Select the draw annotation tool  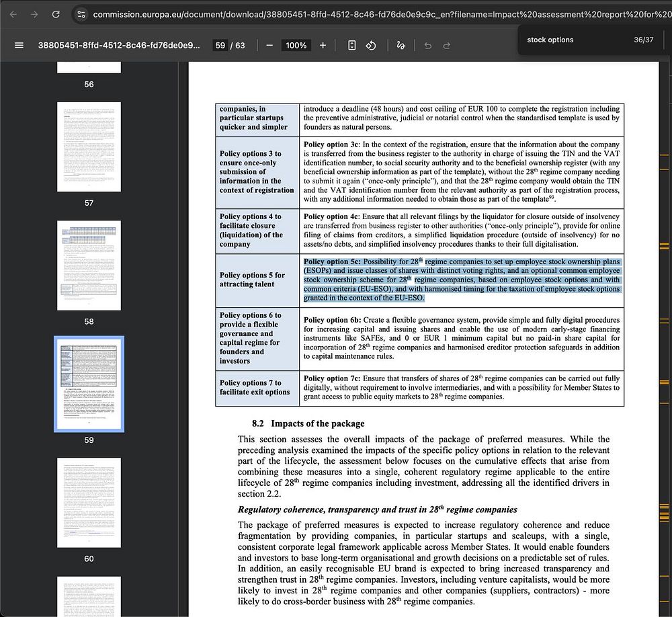click(x=401, y=45)
